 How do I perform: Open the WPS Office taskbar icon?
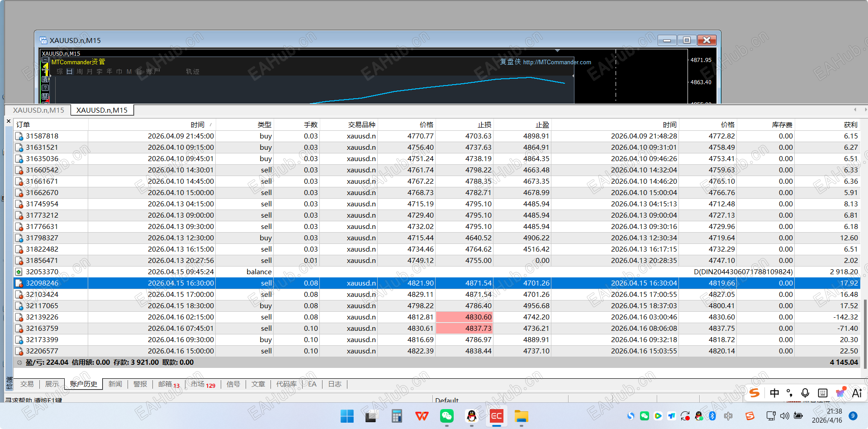click(x=422, y=416)
